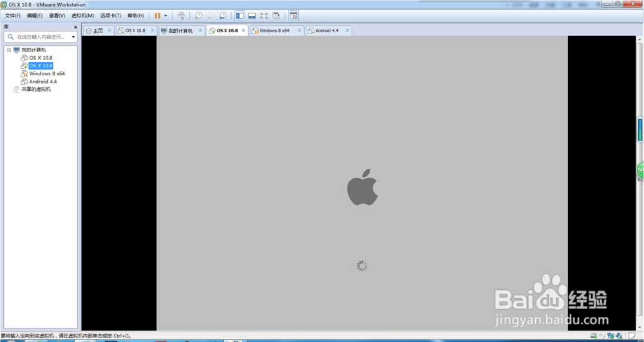Click the CD/DVD drive status bar icon
This screenshot has width=644, height=342.
pos(602,336)
